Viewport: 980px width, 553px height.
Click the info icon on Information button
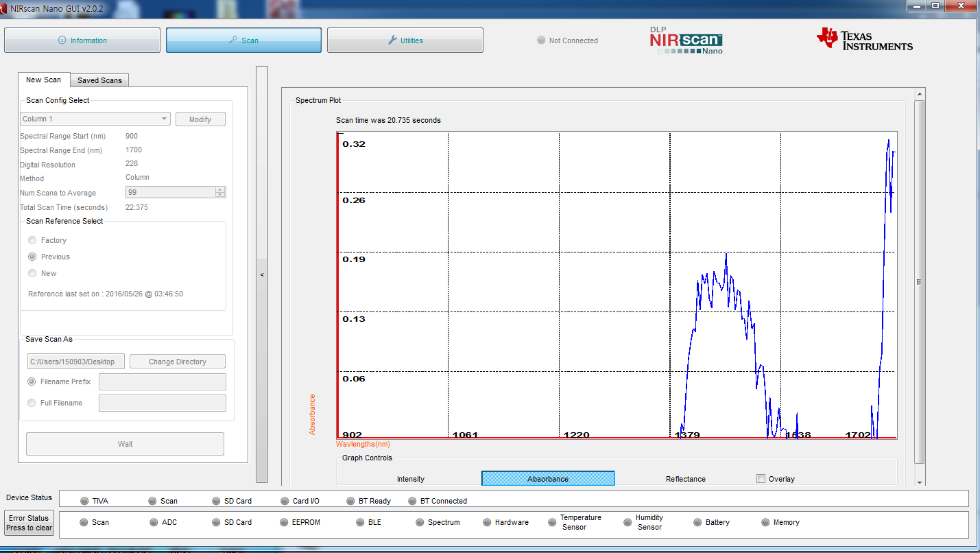(62, 40)
